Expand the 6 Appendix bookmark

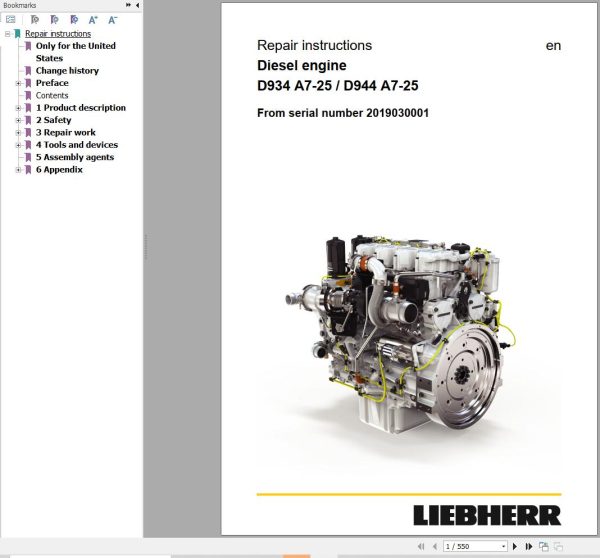pos(18,170)
